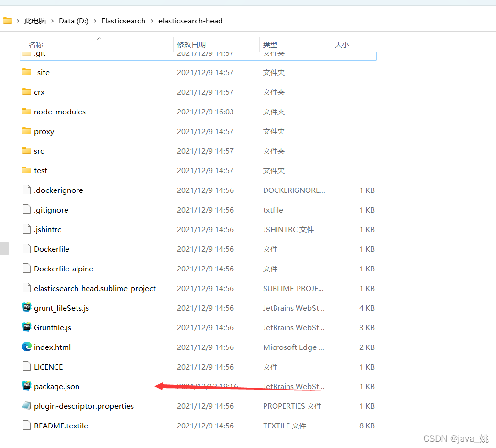Open chevron before elasticsearch-head breadcrumb
This screenshot has height=448, width=496.
152,21
